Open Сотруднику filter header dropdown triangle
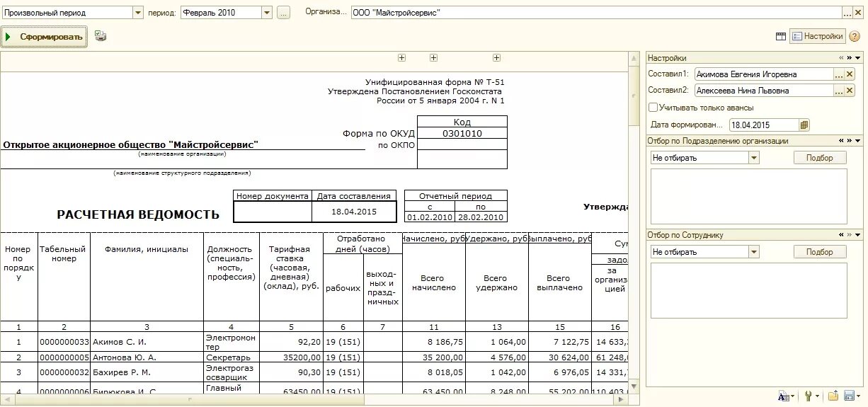The image size is (868, 407). click(x=858, y=235)
